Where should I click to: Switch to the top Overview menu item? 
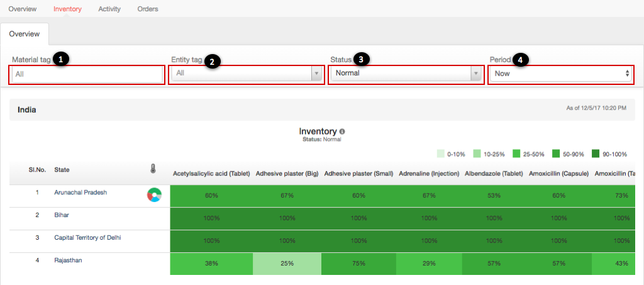point(22,9)
